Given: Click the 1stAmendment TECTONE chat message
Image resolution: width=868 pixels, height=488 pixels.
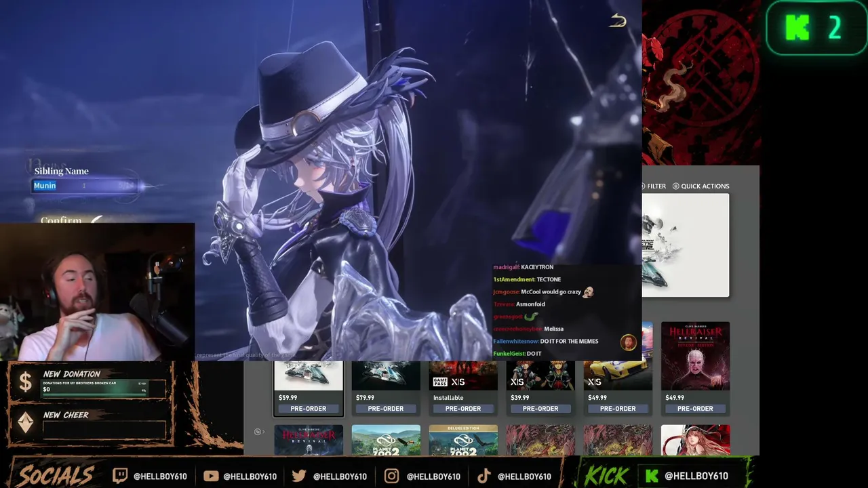Looking at the screenshot, I should tap(527, 280).
